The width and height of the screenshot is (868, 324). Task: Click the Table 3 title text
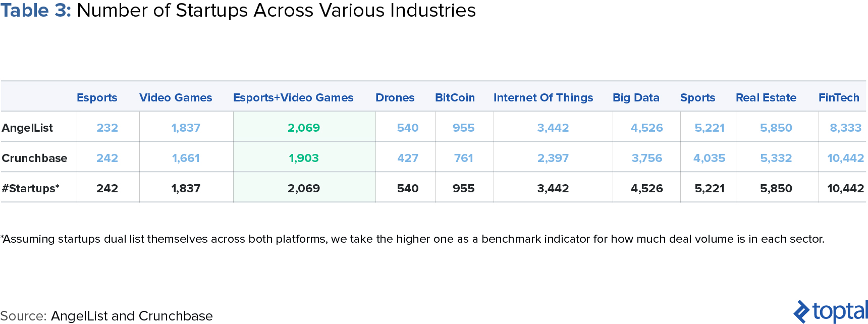click(238, 10)
